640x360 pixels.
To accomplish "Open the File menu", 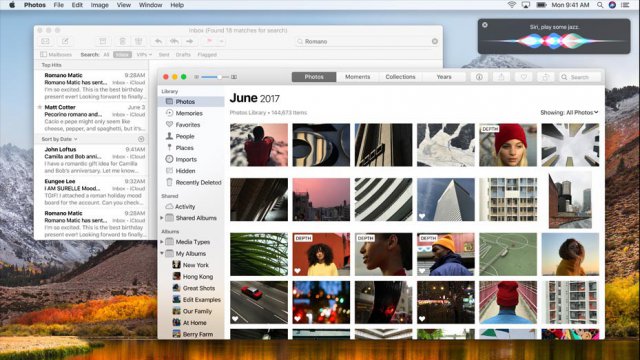I will (59, 5).
